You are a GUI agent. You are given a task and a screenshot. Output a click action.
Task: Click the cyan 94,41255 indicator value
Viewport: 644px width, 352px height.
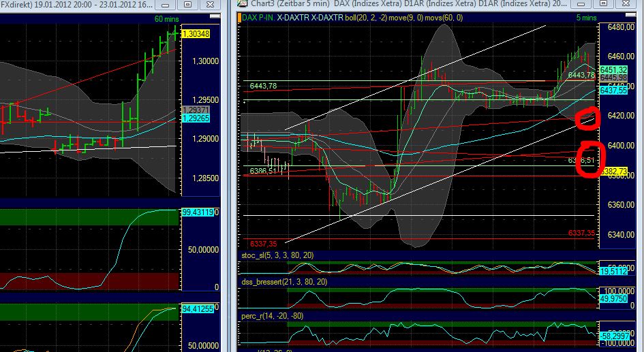tap(198, 308)
